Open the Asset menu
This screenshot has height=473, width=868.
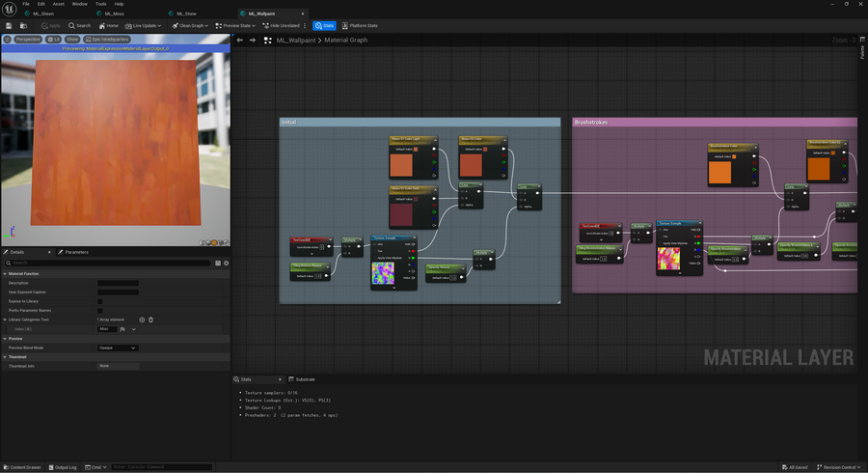pyautogui.click(x=59, y=4)
